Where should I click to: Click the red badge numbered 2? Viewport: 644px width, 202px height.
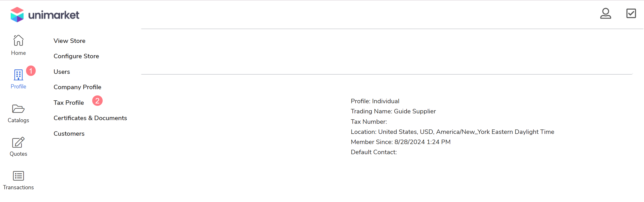pyautogui.click(x=97, y=101)
